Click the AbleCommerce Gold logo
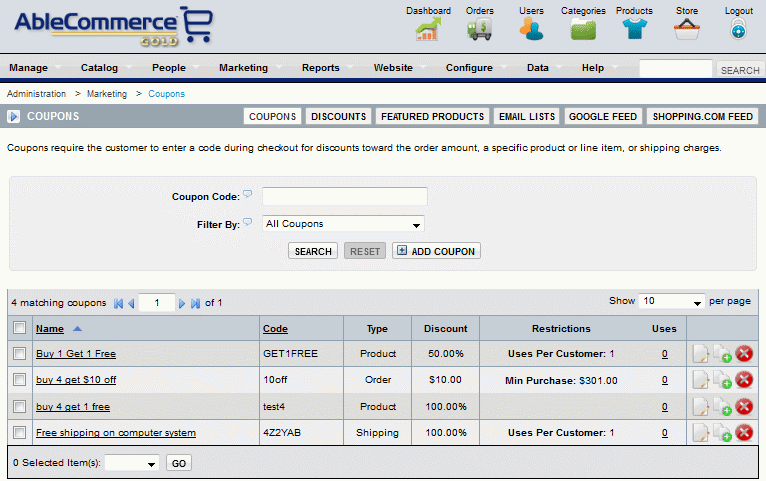The height and width of the screenshot is (481, 766). (x=114, y=27)
